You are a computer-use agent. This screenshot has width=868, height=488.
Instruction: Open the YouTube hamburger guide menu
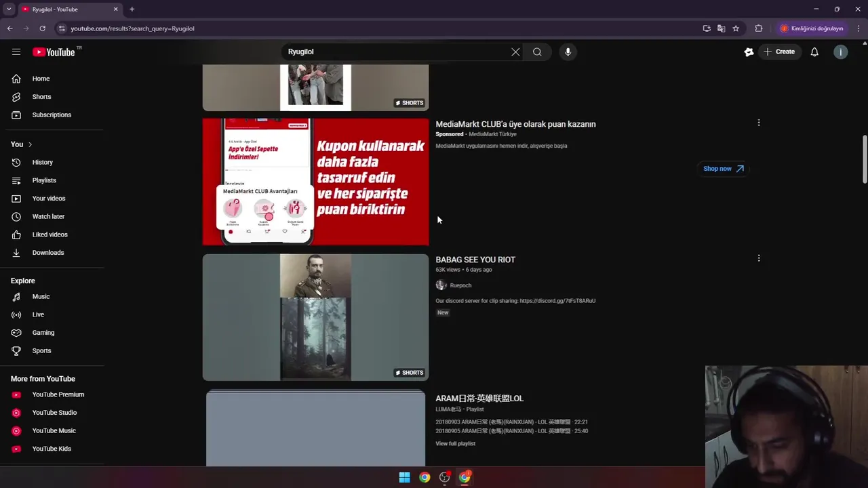point(16,52)
